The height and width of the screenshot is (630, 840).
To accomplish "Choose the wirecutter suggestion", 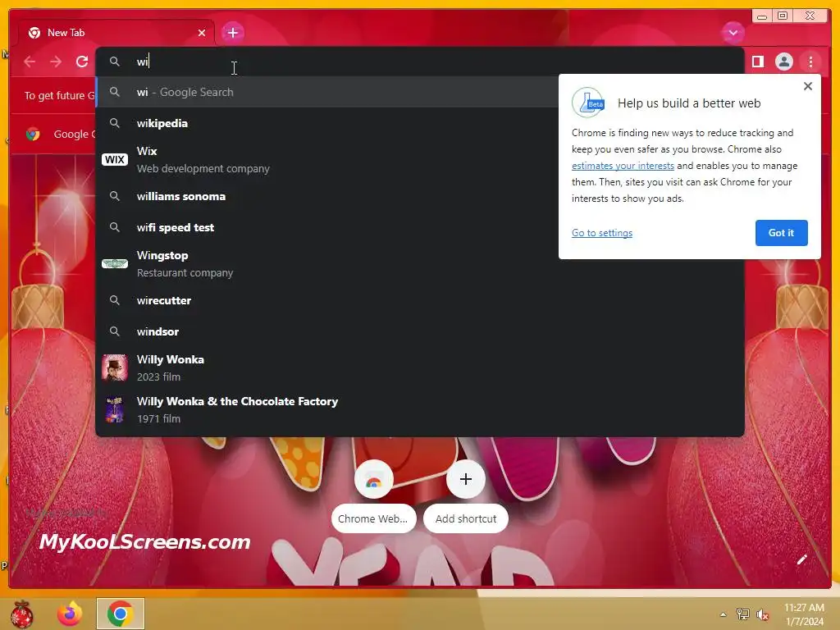I will (x=420, y=300).
